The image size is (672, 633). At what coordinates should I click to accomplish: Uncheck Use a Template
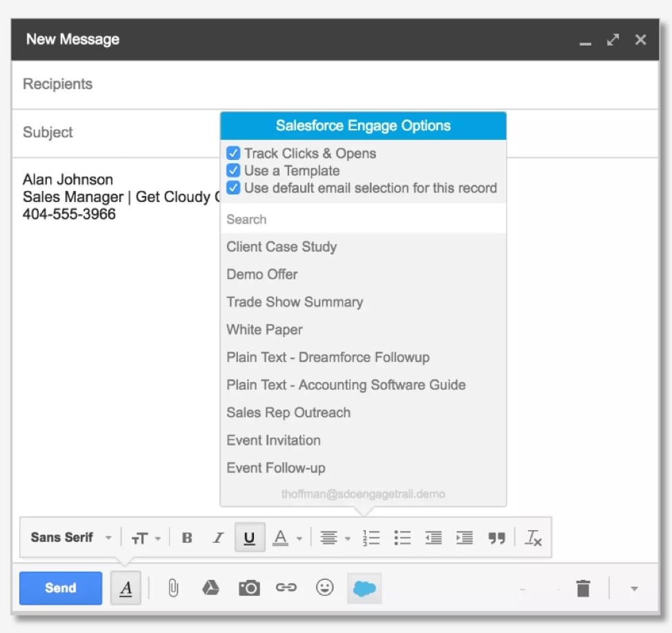233,170
